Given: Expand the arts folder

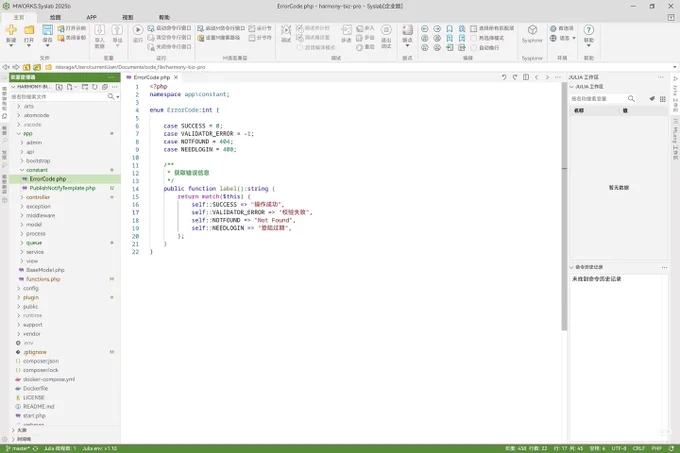Looking at the screenshot, I should coord(19,106).
